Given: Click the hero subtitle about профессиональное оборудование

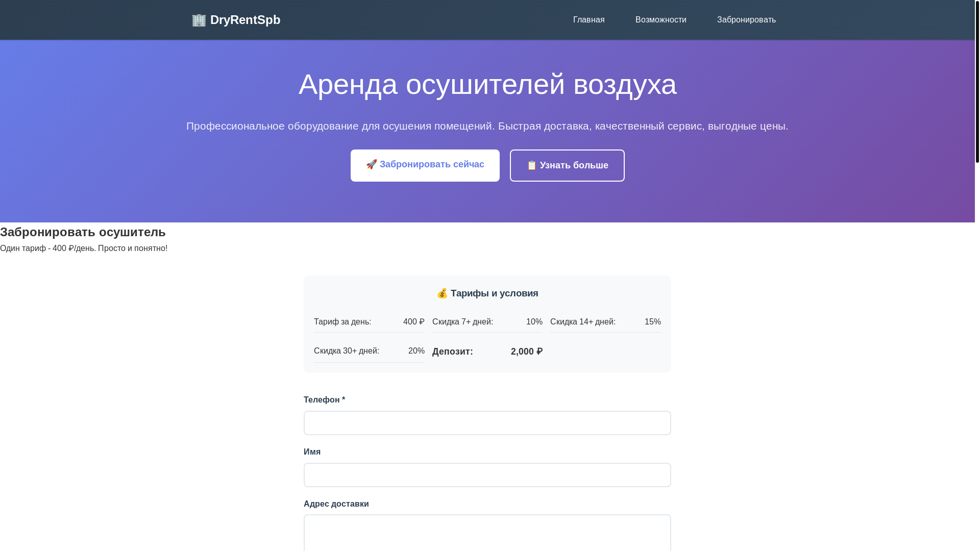Looking at the screenshot, I should 487,126.
